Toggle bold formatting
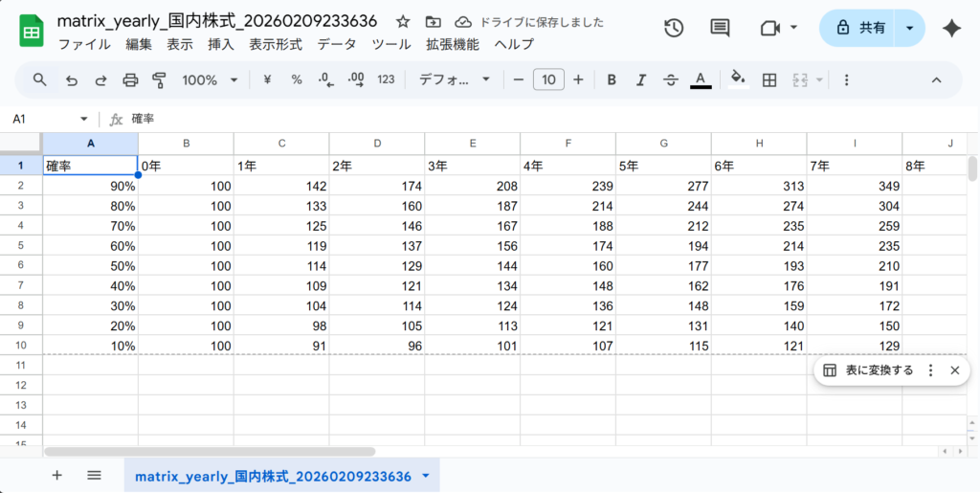 (x=612, y=80)
